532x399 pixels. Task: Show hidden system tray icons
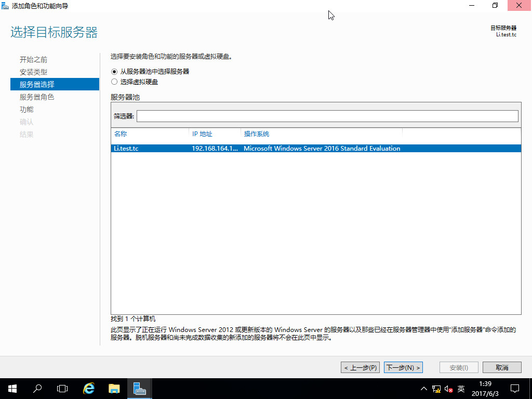click(x=424, y=389)
